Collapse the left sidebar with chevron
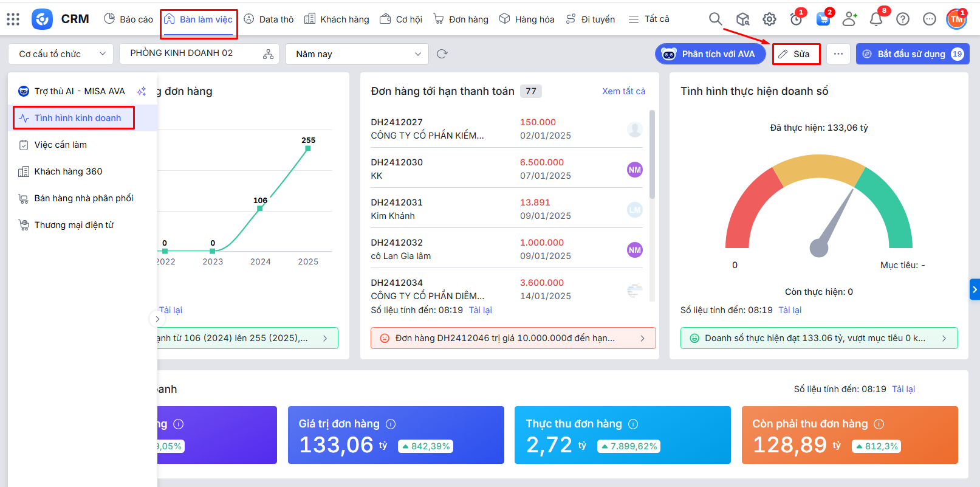The image size is (980, 487). [x=157, y=319]
